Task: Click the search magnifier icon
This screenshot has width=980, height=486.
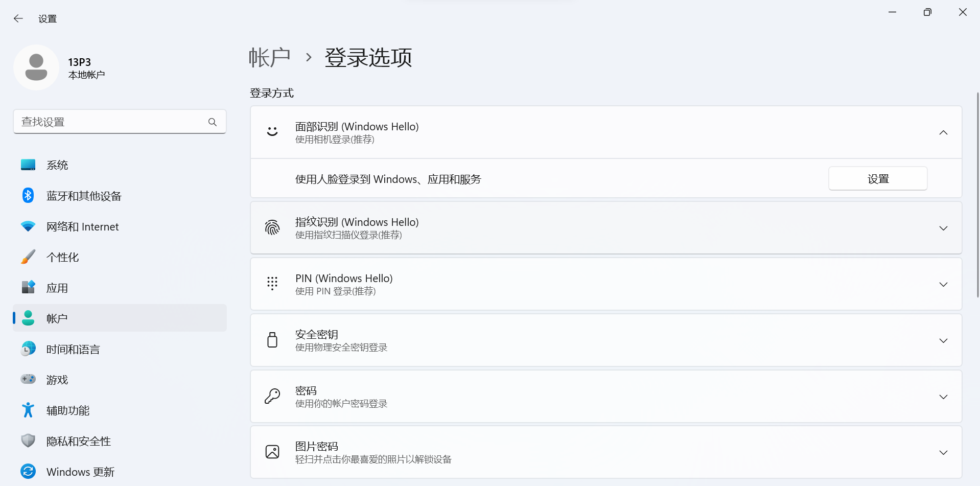Action: point(213,122)
